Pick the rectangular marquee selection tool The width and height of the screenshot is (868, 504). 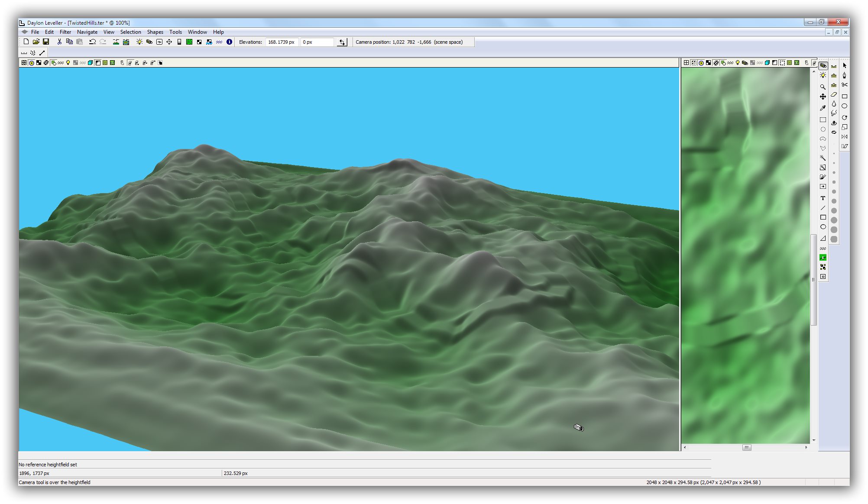(x=823, y=120)
